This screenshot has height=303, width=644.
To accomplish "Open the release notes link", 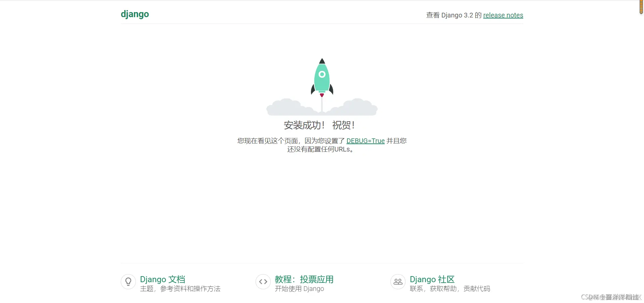I will (x=503, y=15).
